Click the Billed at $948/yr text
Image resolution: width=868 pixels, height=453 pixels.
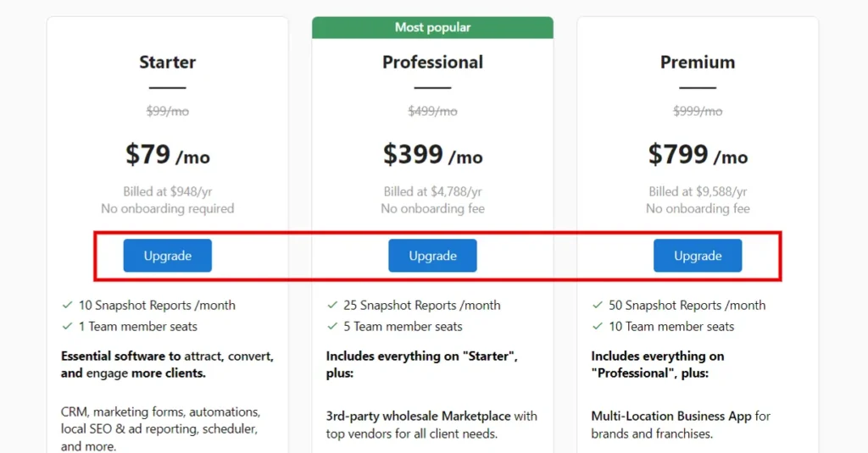click(x=167, y=191)
